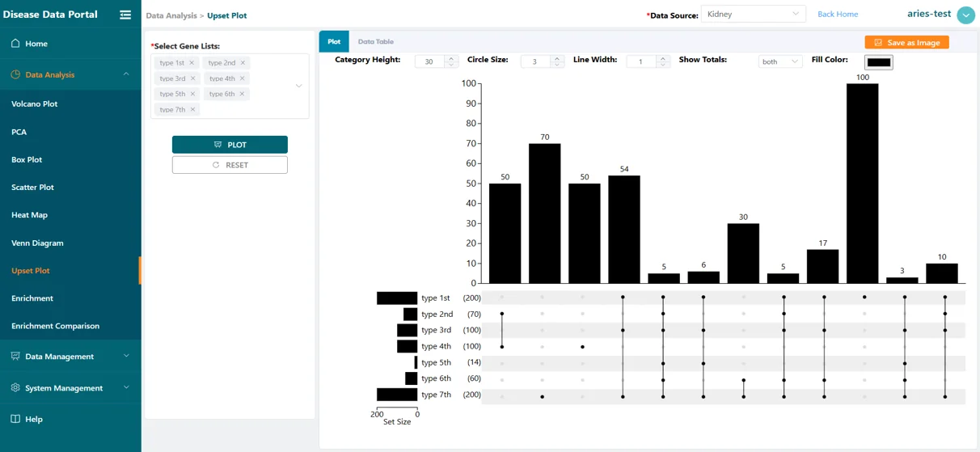This screenshot has width=980, height=452.
Task: Open Scatter Plot in sidebar
Action: [32, 187]
